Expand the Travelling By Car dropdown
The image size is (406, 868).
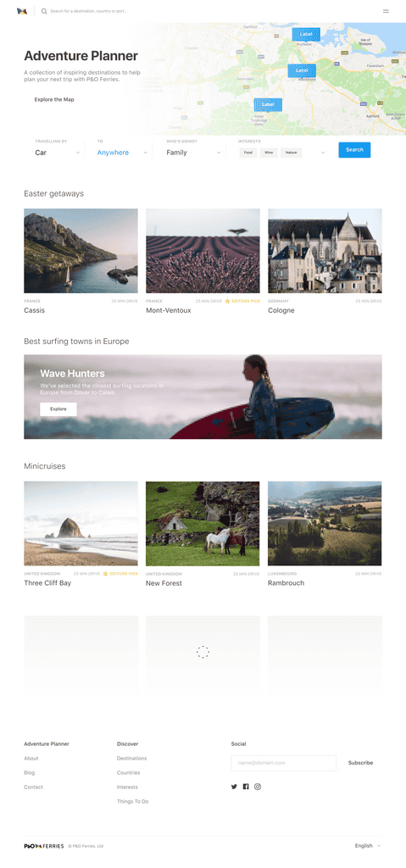[58, 153]
